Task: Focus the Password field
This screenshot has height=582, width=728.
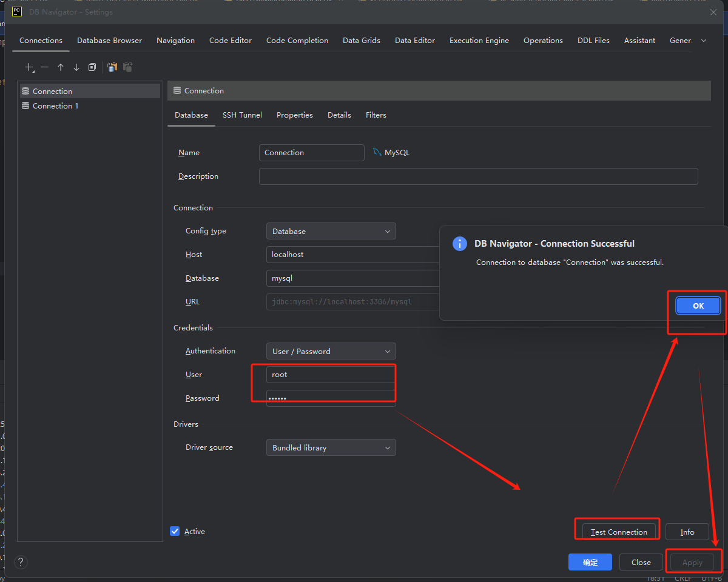Action: 331,398
